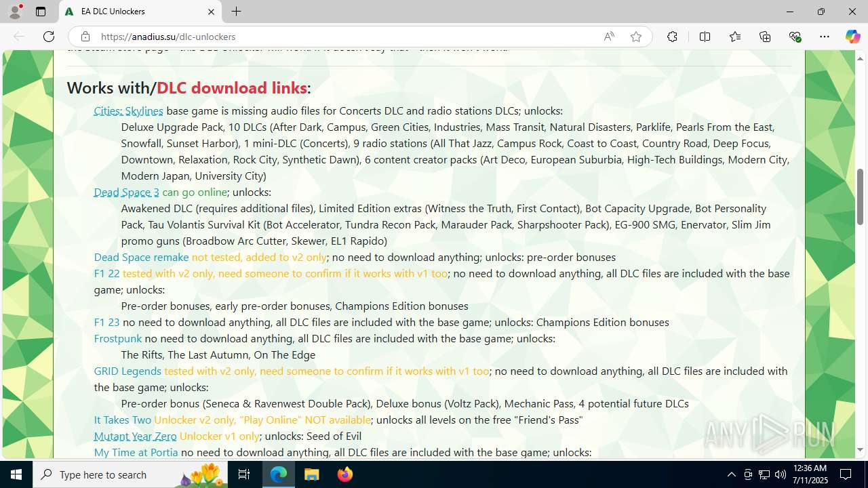Screen dimensions: 868x488
Task: Open the Dead Space 3 link
Action: pyautogui.click(x=126, y=192)
